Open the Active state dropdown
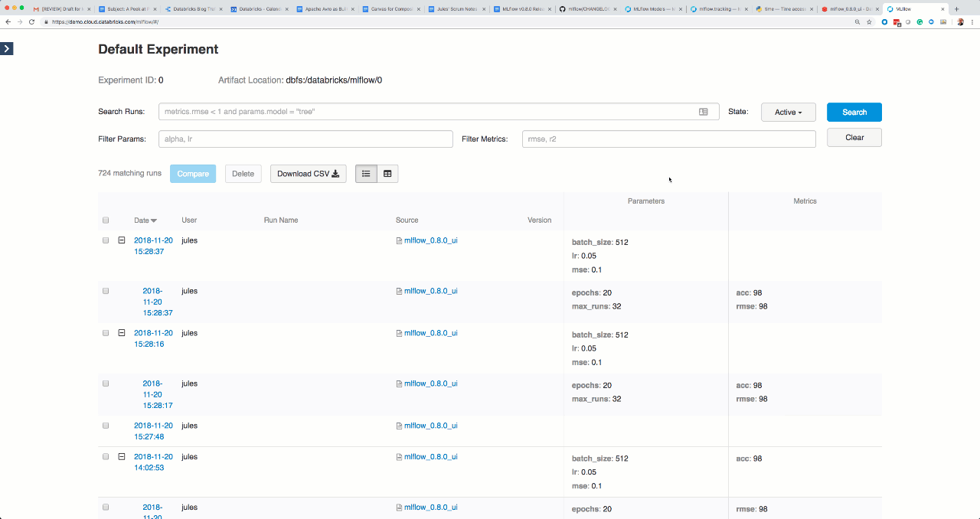 coord(788,113)
